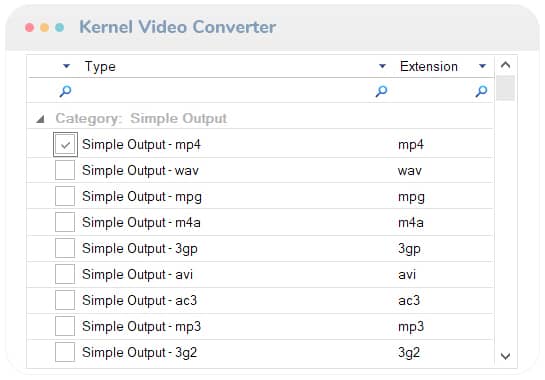545x380 pixels.
Task: Click the search icon under the checkbox column
Action: coord(65,91)
